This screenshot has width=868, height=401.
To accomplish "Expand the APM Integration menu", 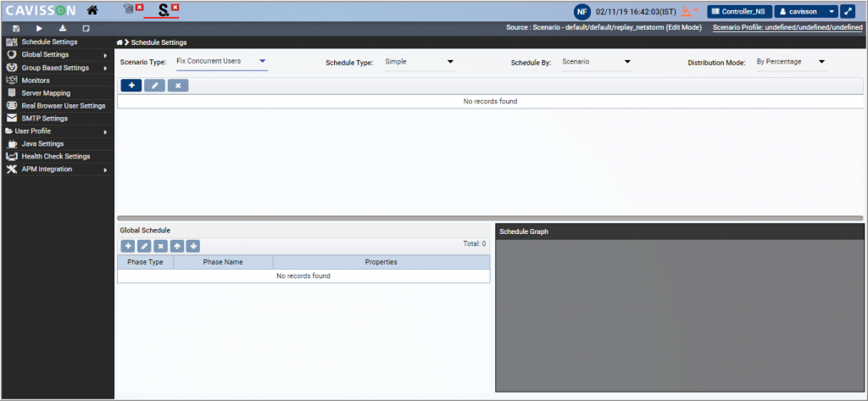I will coord(57,169).
